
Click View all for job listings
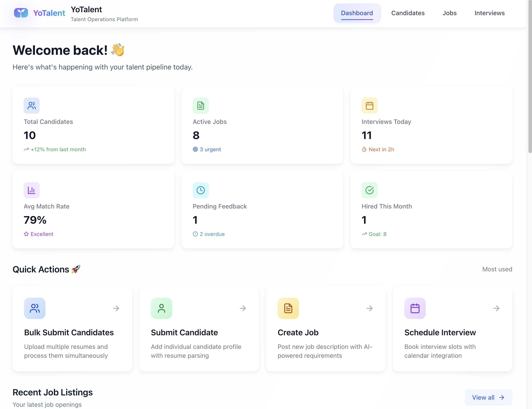coord(488,397)
